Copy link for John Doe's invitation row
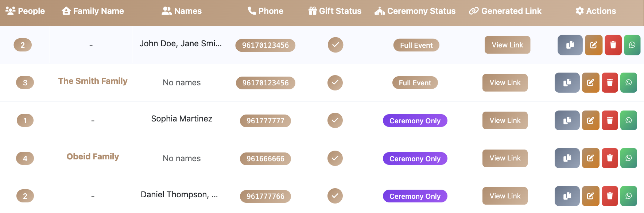This screenshot has height=213, width=644. [x=570, y=45]
